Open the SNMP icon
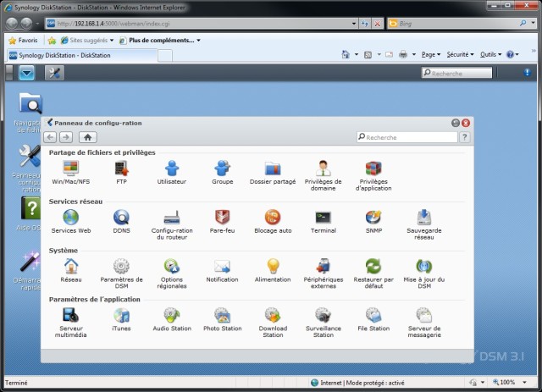Screen dimensions: 542x392 (373, 218)
